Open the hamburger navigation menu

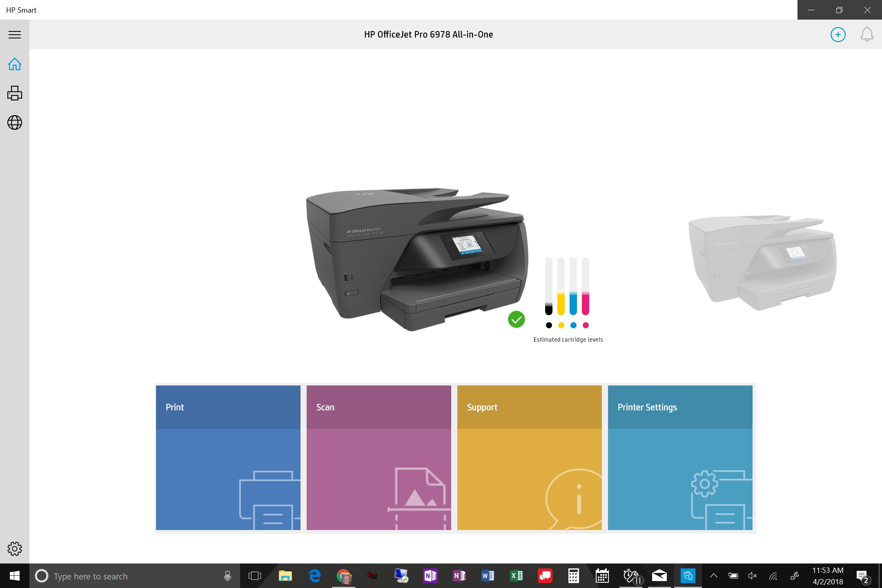15,35
